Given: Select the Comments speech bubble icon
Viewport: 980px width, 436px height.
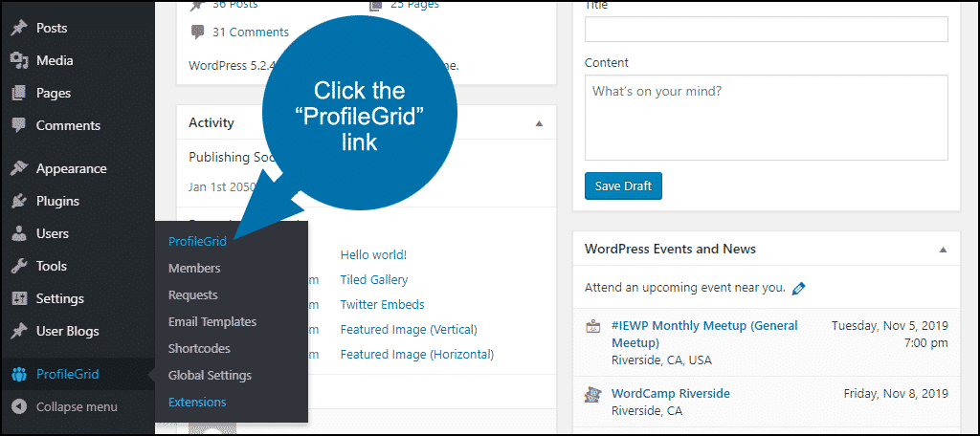Looking at the screenshot, I should coord(19,125).
